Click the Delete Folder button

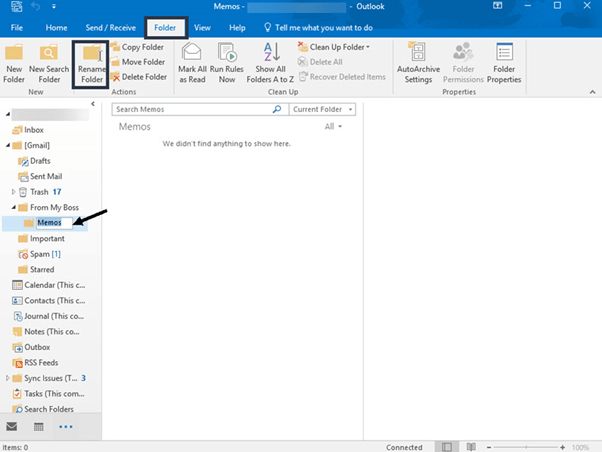tap(138, 77)
